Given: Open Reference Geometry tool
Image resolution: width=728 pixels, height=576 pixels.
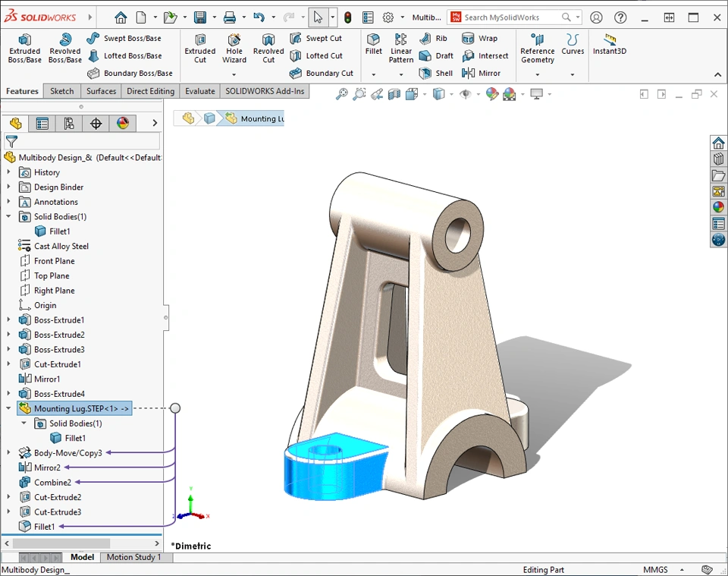Looking at the screenshot, I should pos(537,49).
